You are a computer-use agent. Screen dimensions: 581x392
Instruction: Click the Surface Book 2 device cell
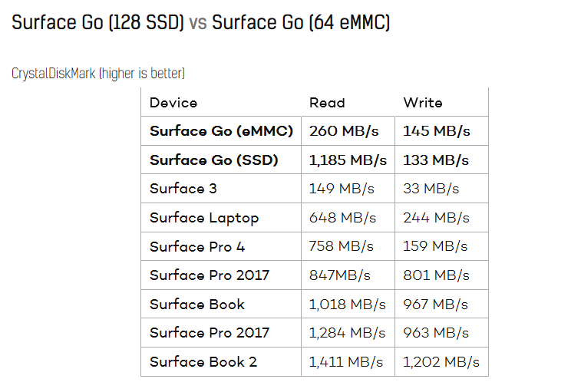[x=203, y=362]
